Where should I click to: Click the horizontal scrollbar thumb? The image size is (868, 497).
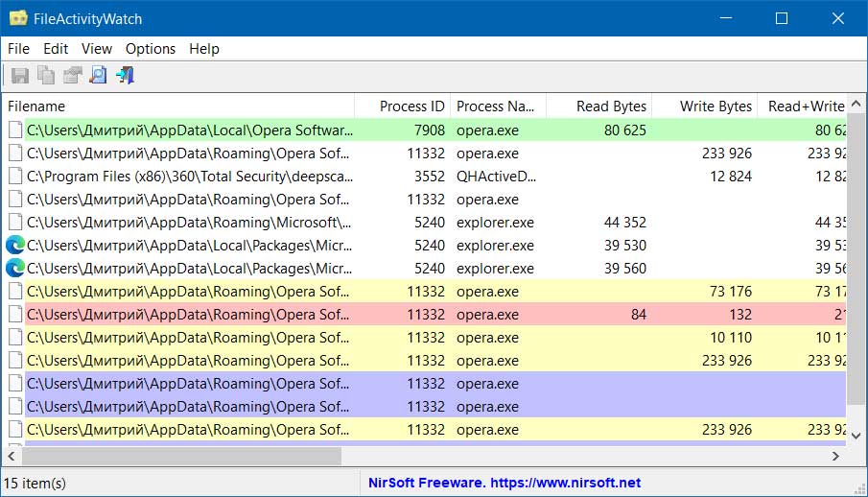[181, 456]
